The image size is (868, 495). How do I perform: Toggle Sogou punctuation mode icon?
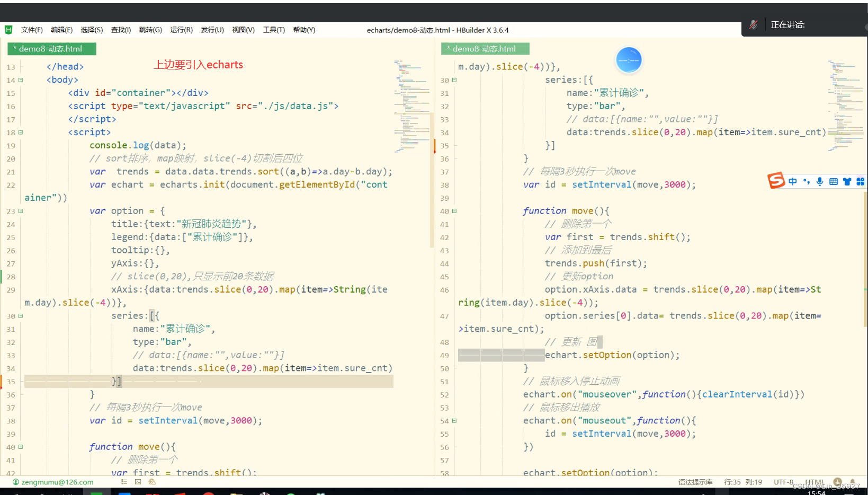click(806, 181)
